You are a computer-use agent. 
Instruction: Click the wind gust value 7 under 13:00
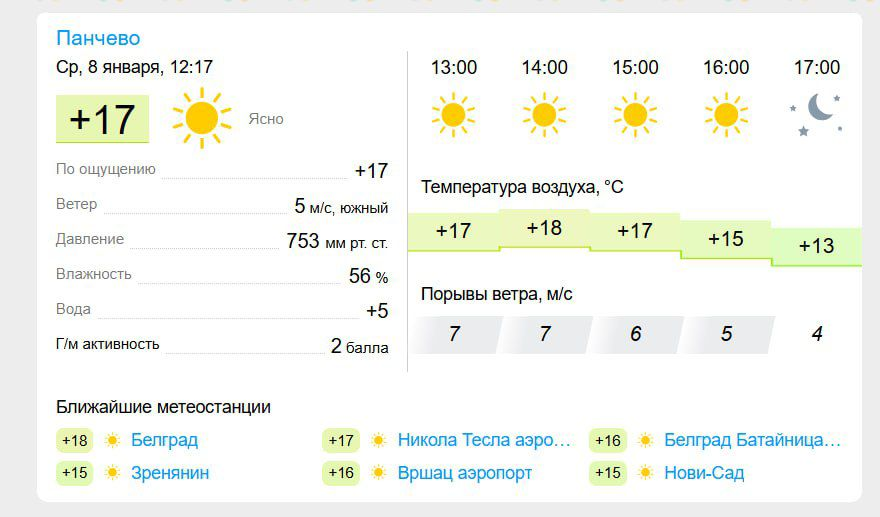click(x=455, y=334)
